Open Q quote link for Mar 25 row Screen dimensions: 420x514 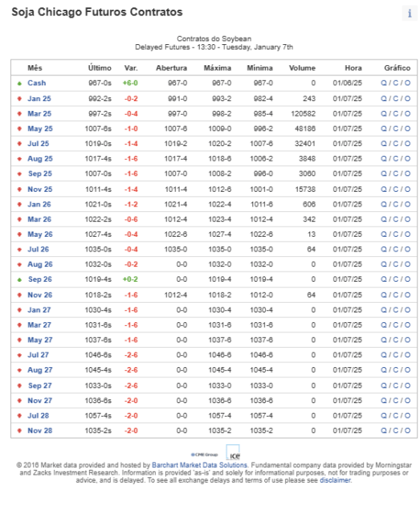[384, 114]
